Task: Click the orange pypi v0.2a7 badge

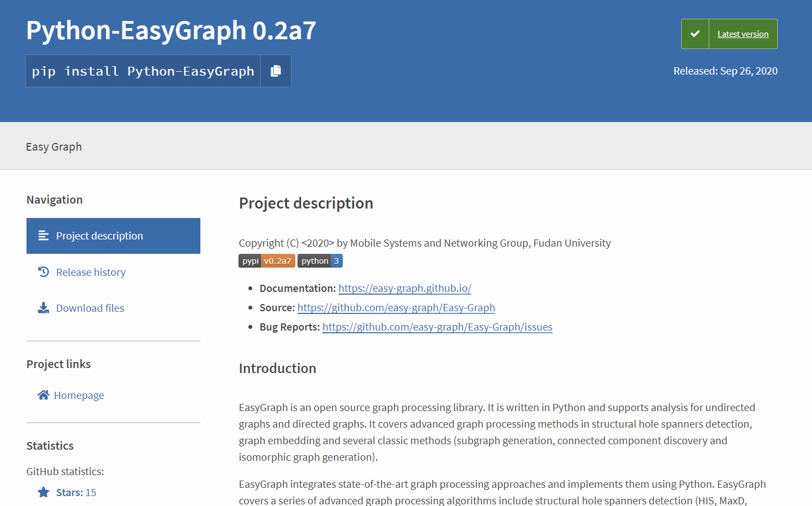Action: [x=267, y=260]
